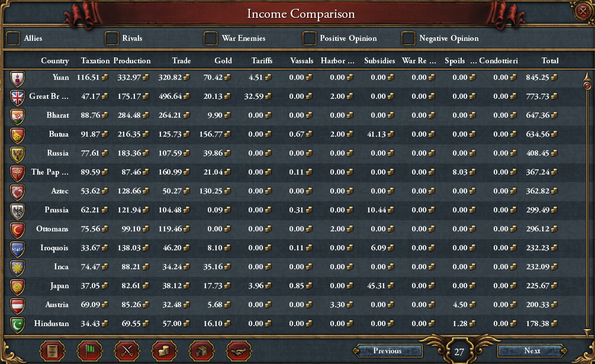Image resolution: width=595 pixels, height=364 pixels.
Task: Check the Positive Opinion filter
Action: click(309, 38)
